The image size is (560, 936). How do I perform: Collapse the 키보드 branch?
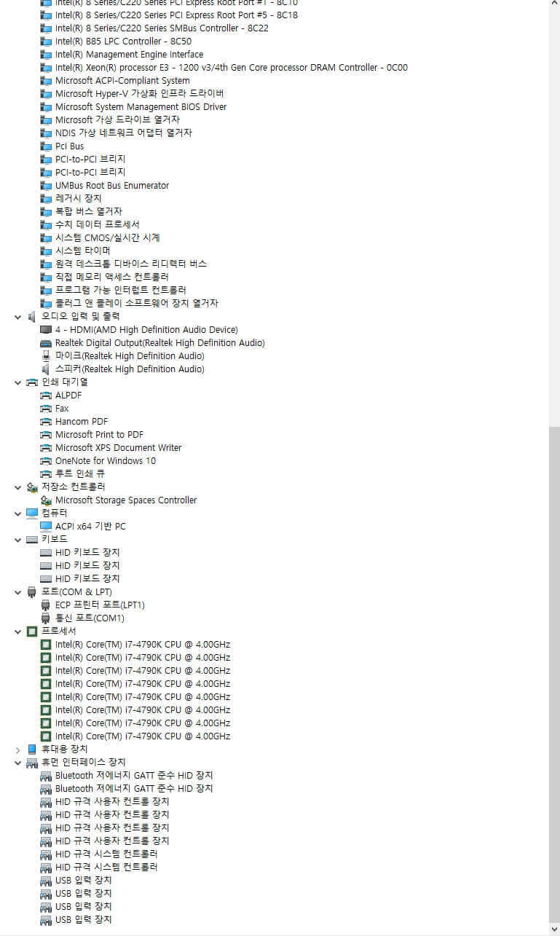[18, 539]
